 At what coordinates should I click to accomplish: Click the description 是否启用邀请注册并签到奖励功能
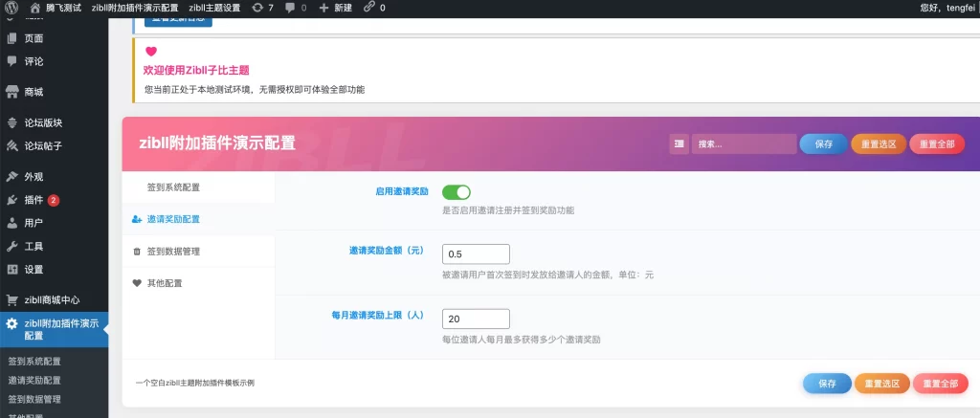pos(508,210)
